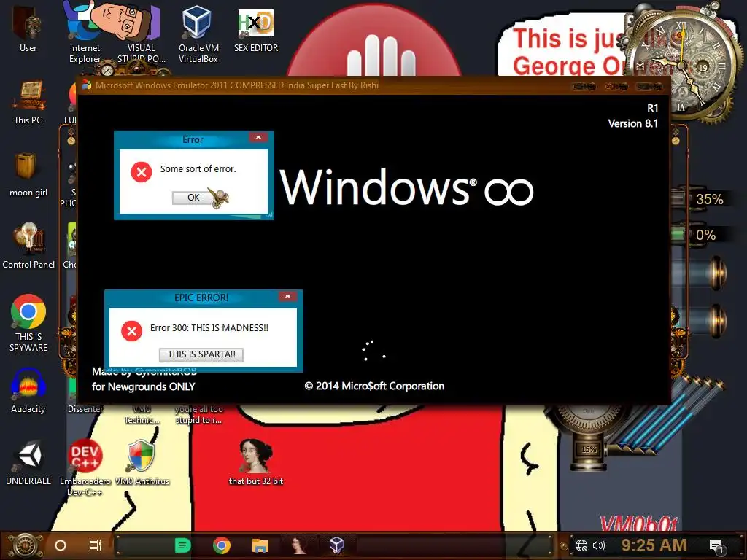Open VM0 Antivirus shield icon
The height and width of the screenshot is (560, 747).
pyautogui.click(x=142, y=462)
